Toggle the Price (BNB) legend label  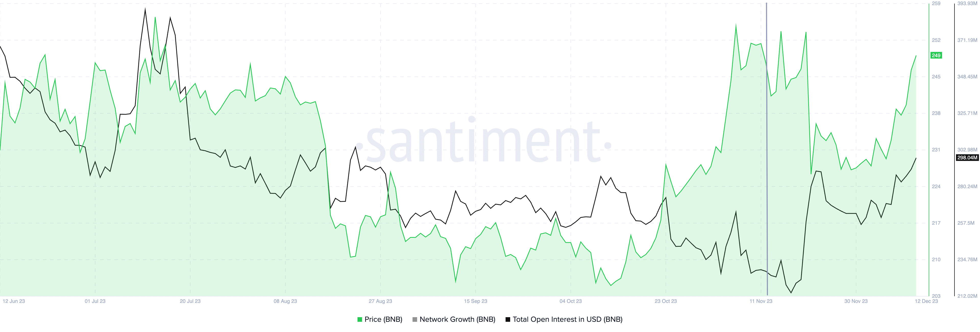383,319
